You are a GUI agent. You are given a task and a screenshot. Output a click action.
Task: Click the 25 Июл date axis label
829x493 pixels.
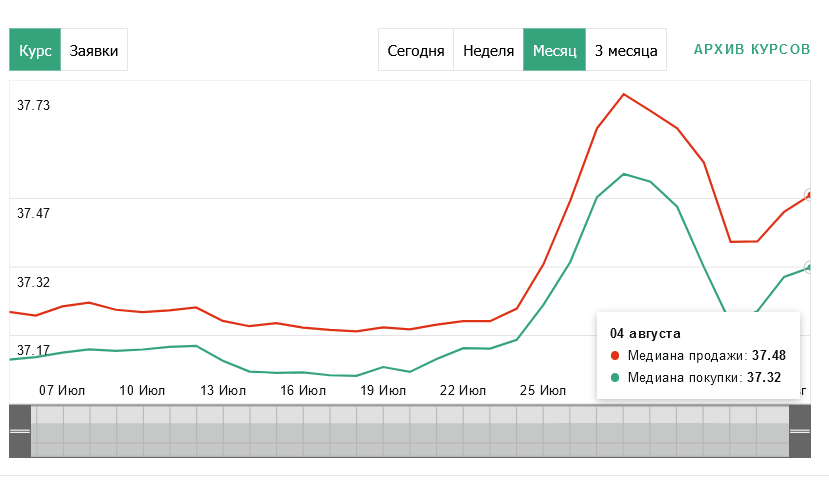[x=543, y=390]
